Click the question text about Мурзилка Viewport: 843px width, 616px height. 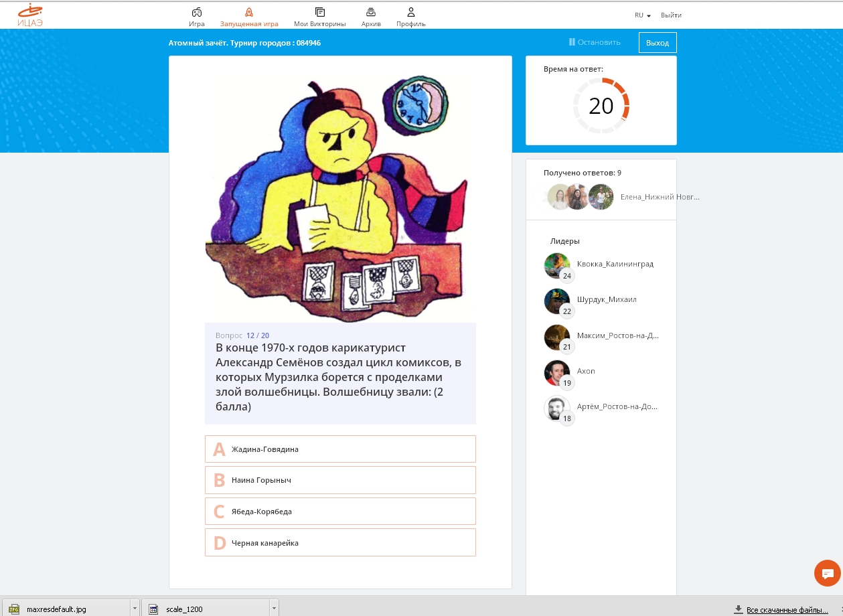click(x=339, y=377)
